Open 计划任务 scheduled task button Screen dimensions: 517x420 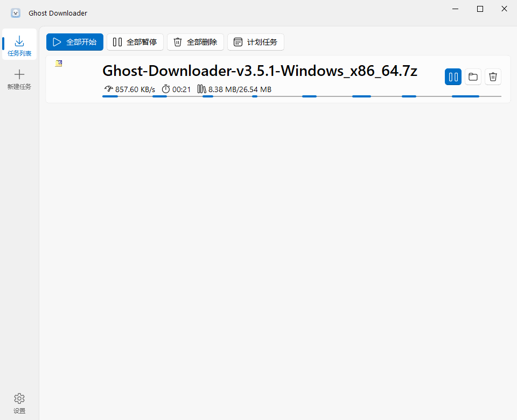click(x=255, y=42)
